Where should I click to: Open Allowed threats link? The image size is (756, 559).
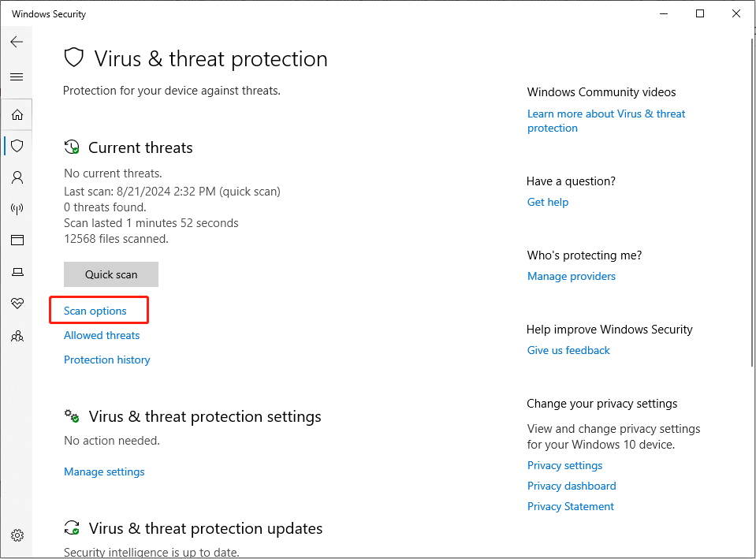tap(102, 335)
